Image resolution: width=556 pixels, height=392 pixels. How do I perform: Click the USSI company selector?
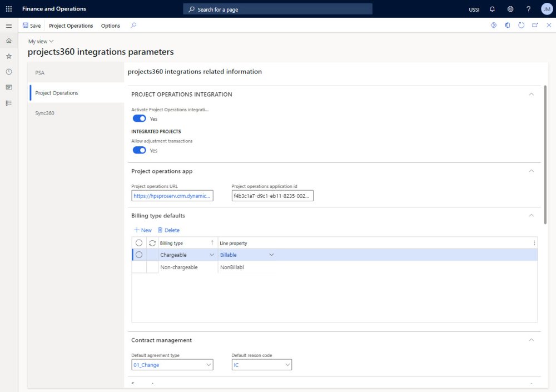[474, 9]
